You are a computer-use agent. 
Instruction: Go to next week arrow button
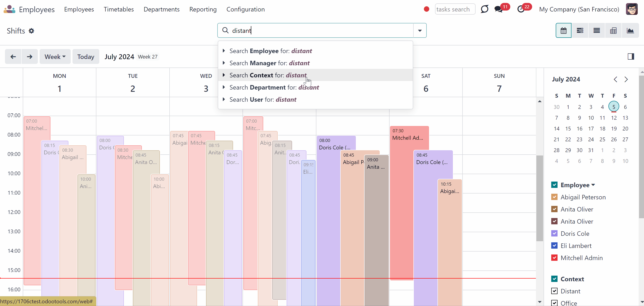29,57
